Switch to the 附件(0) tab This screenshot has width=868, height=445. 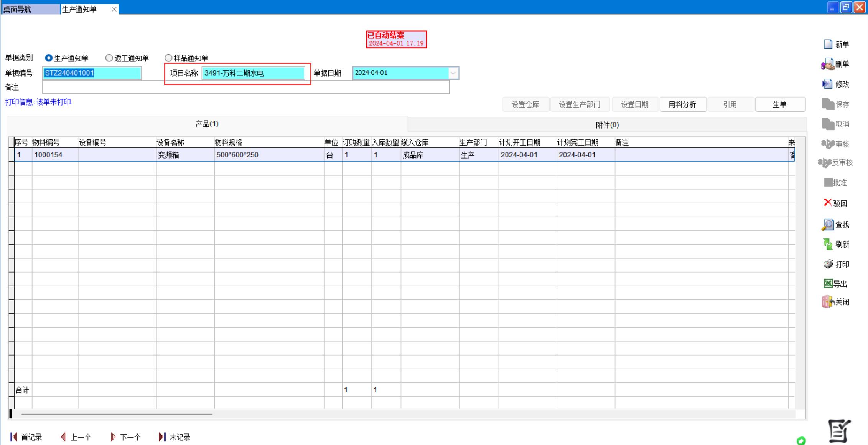(607, 125)
